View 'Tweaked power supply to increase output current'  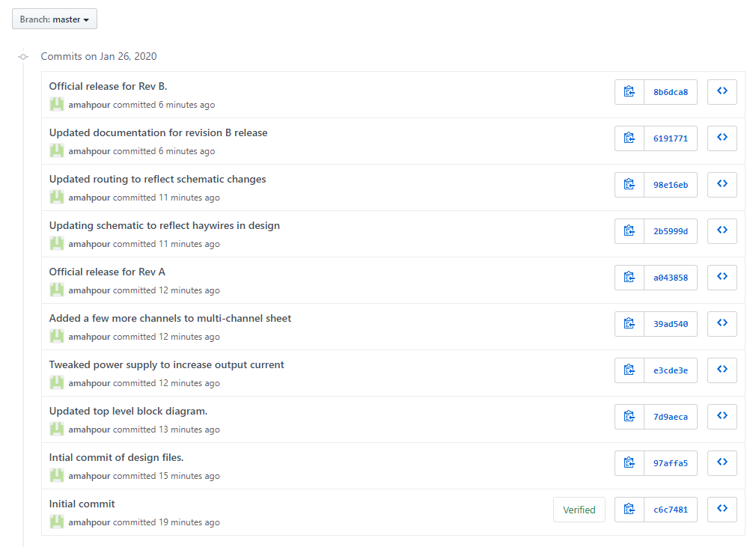tap(166, 364)
